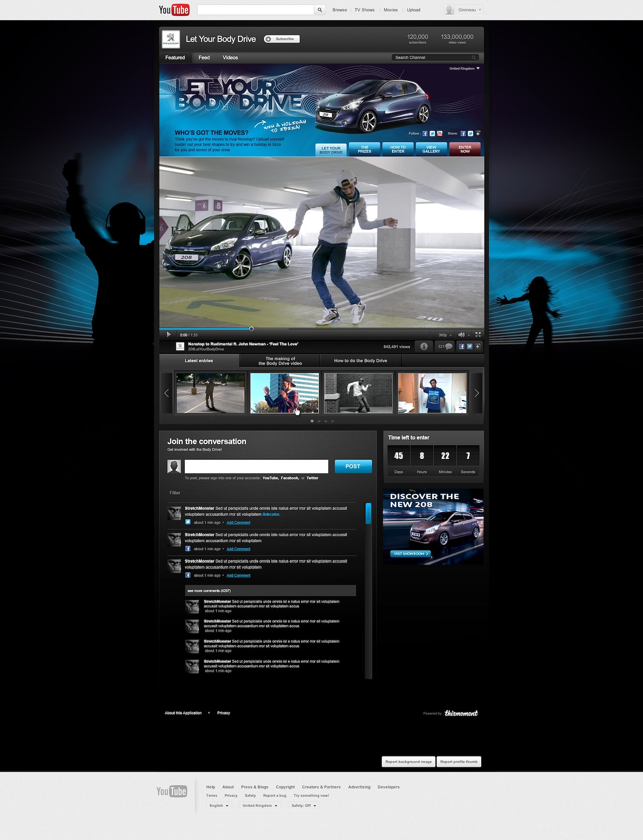The height and width of the screenshot is (840, 643).
Task: Click the user avatar beside the comment box
Action: click(174, 466)
